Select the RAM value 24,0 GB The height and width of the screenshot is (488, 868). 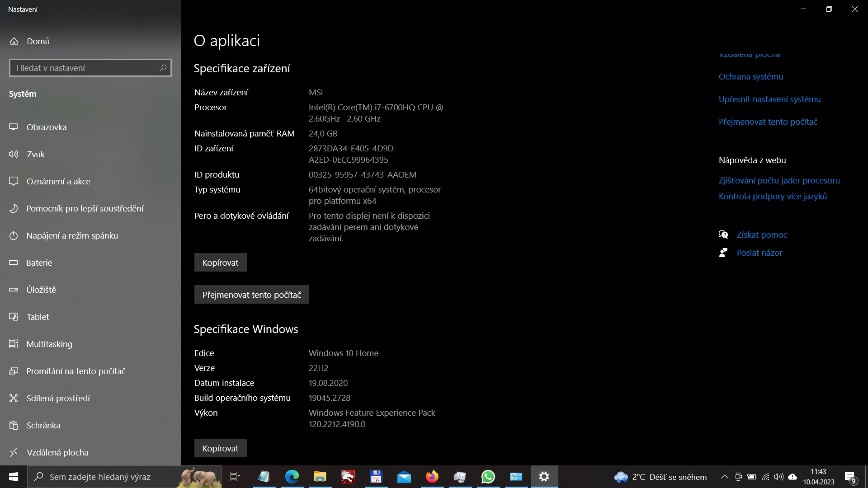click(x=323, y=133)
